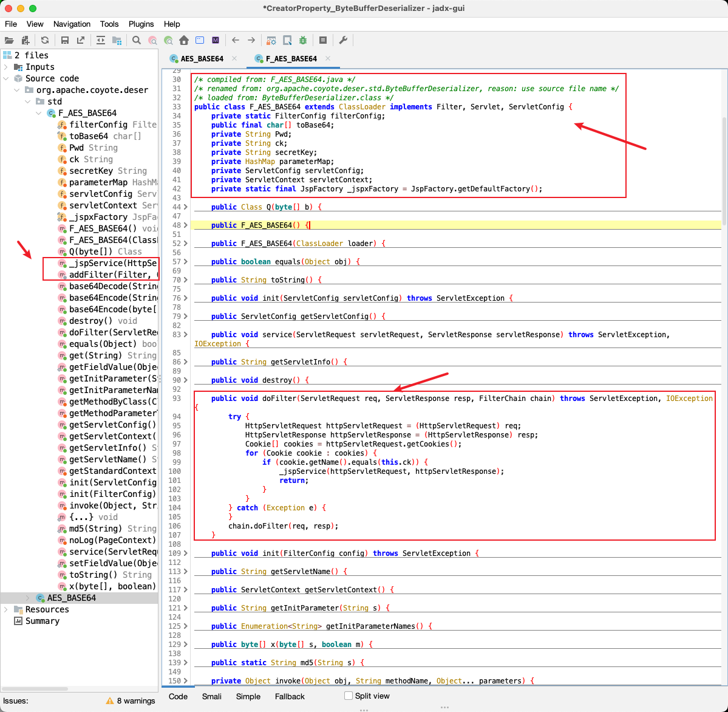The image size is (728, 712).
Task: Click the Add files toolbar icon
Action: point(26,41)
